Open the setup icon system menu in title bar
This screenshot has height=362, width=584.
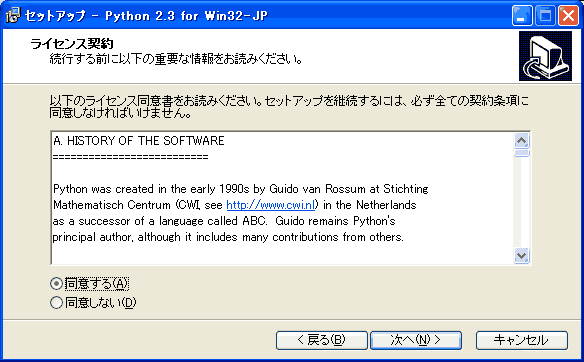(13, 15)
